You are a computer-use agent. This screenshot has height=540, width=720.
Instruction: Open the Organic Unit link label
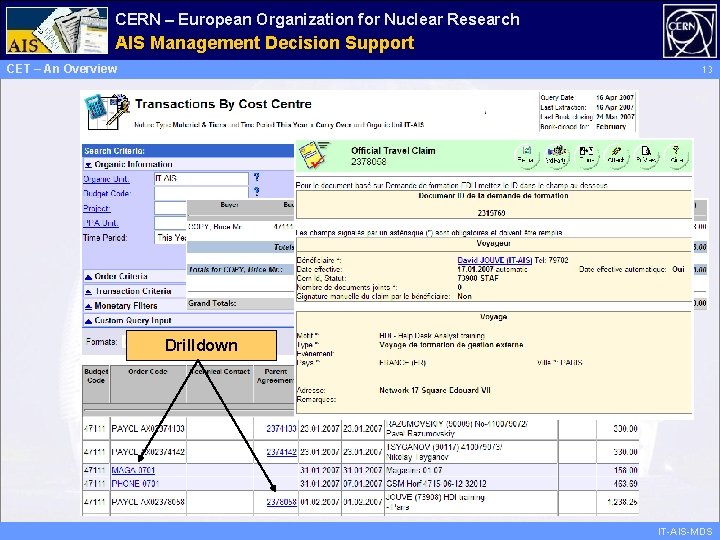tap(106, 179)
